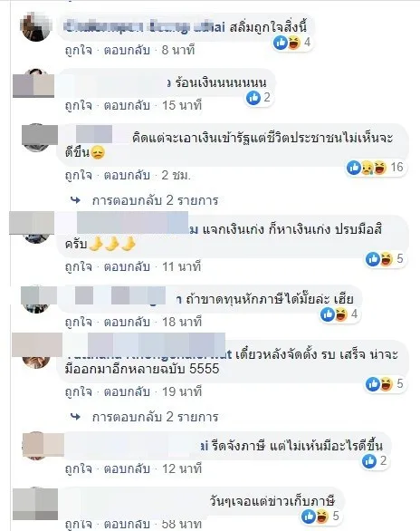Reply to the comment posted 11 นาที ago
This screenshot has width=420, height=531.
(x=127, y=266)
